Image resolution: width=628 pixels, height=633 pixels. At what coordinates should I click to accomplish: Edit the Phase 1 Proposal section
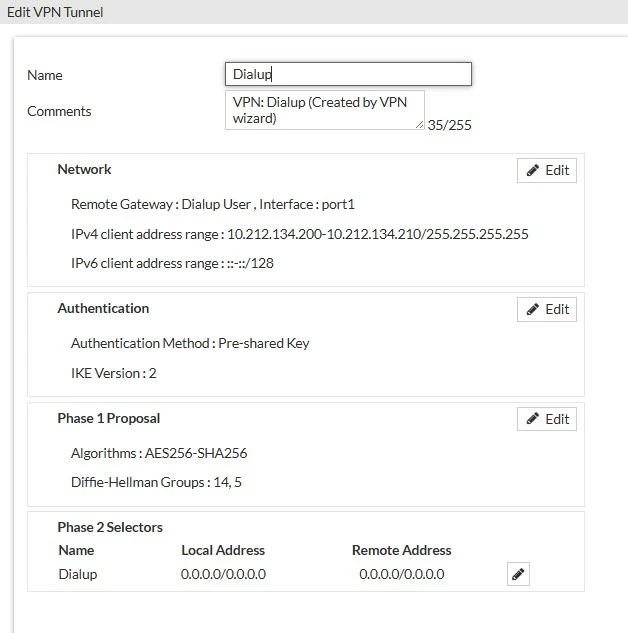(546, 419)
